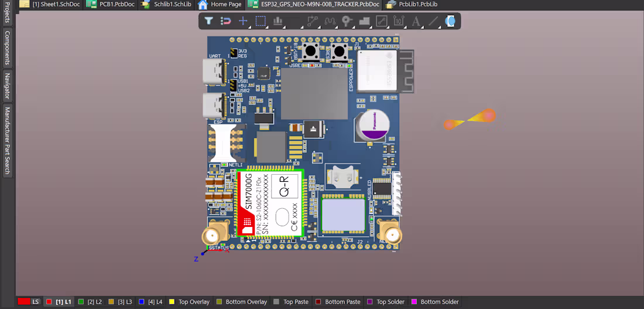This screenshot has height=309, width=644.
Task: Open the PcbLib1.PcbLib tab
Action: pyautogui.click(x=412, y=5)
